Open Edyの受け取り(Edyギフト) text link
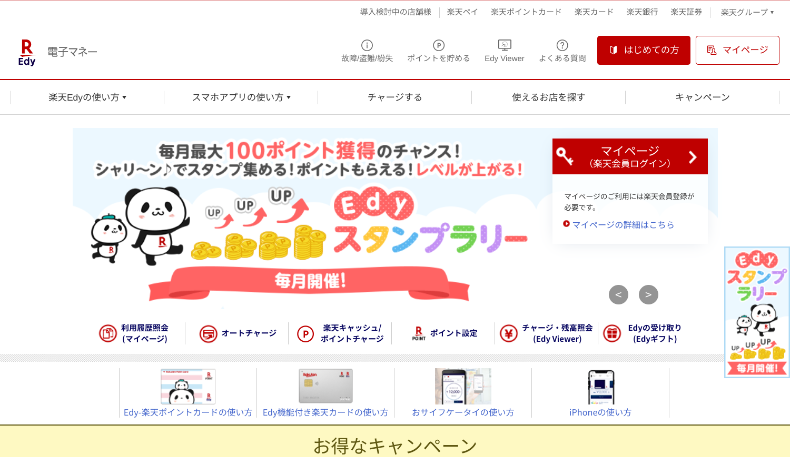This screenshot has height=457, width=790. coord(654,333)
